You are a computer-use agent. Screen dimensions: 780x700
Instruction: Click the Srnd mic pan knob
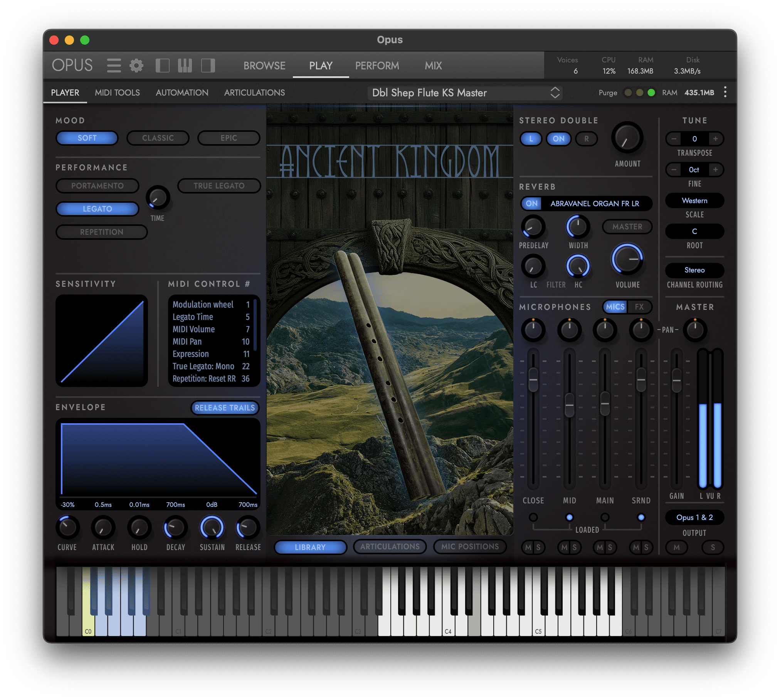641,330
